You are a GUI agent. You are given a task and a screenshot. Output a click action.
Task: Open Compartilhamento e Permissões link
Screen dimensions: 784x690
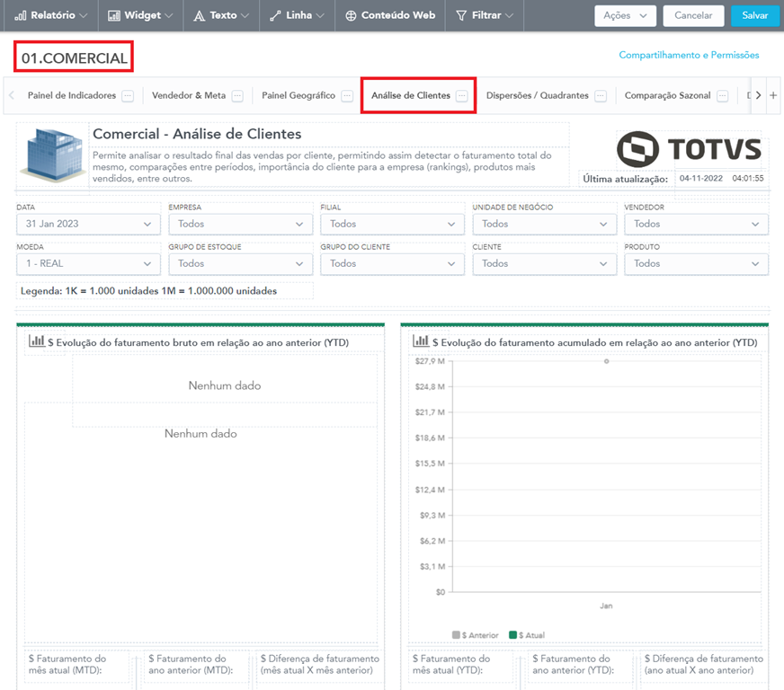(689, 55)
